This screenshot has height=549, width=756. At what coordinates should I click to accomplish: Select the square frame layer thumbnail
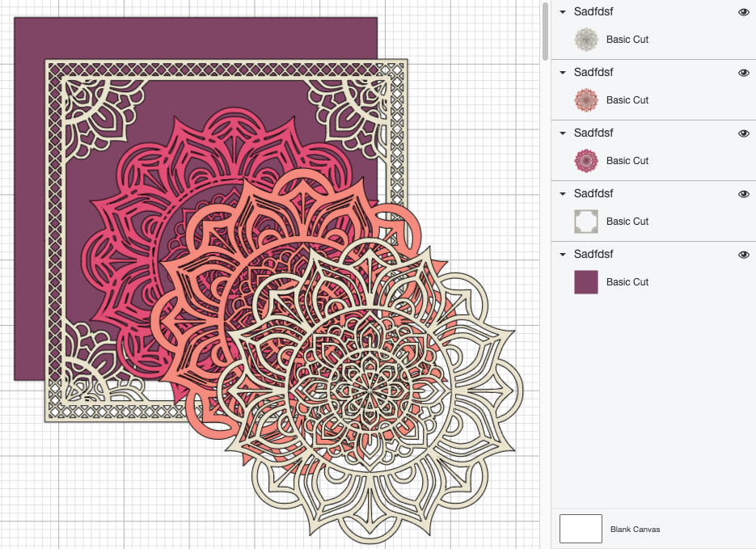coord(586,222)
